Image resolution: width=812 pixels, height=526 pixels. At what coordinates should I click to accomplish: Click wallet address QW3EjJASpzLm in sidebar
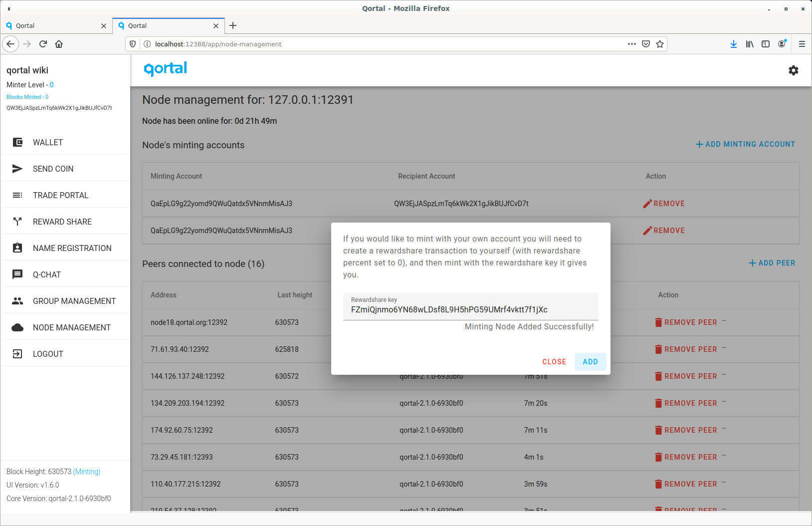pos(59,108)
